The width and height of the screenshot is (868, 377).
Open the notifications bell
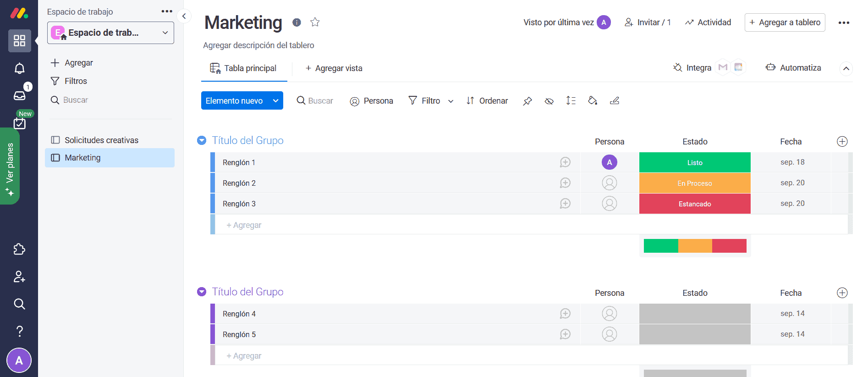click(x=19, y=68)
